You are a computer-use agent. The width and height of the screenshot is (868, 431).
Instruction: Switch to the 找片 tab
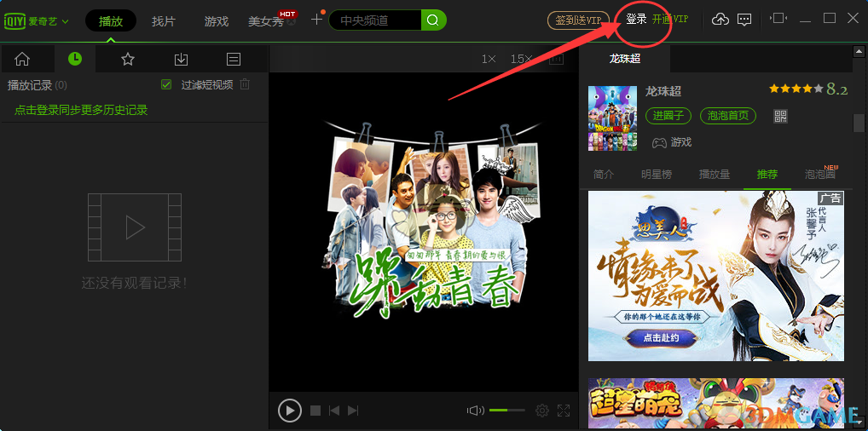coord(164,20)
